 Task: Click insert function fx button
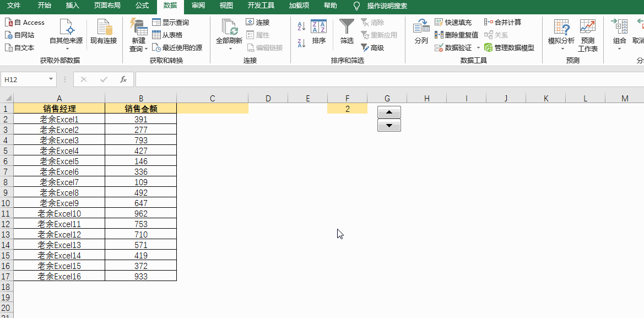[123, 79]
